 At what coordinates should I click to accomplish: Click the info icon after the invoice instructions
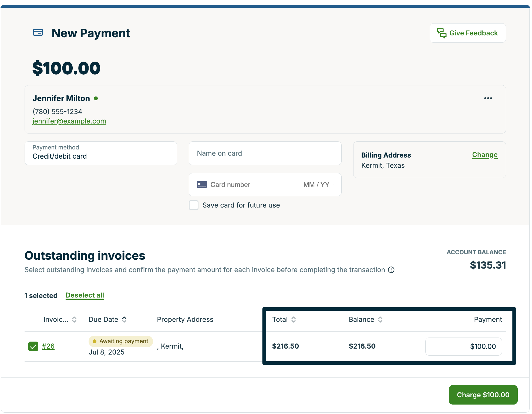coord(391,270)
